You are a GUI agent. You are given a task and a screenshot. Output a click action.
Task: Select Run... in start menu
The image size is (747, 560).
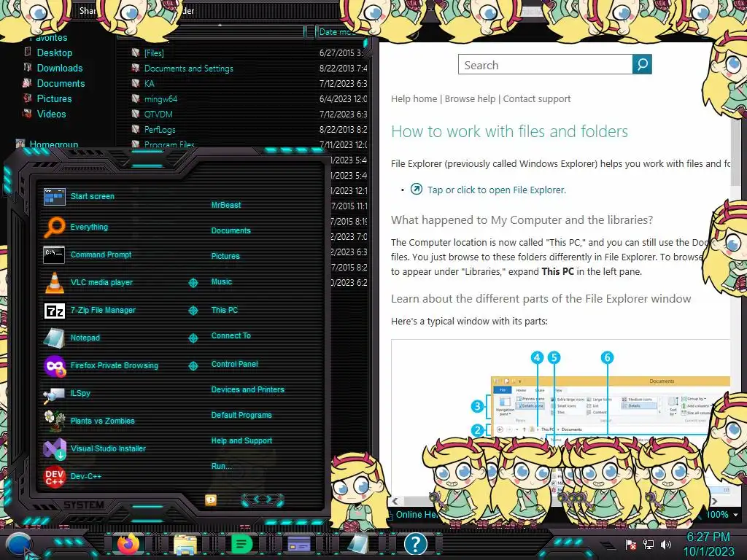click(222, 466)
